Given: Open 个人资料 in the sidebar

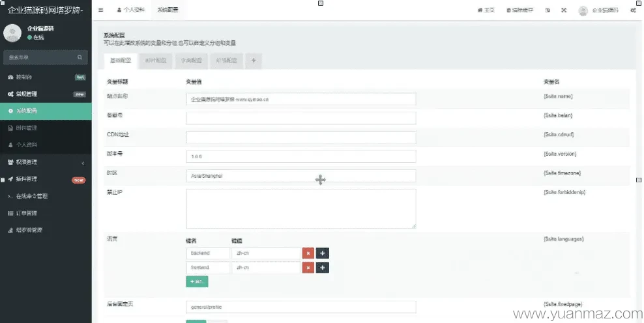Looking at the screenshot, I should click(46, 145).
